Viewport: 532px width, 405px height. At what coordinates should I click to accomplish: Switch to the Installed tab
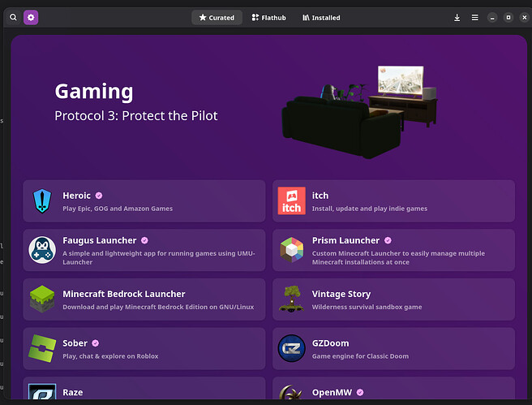[x=321, y=17]
